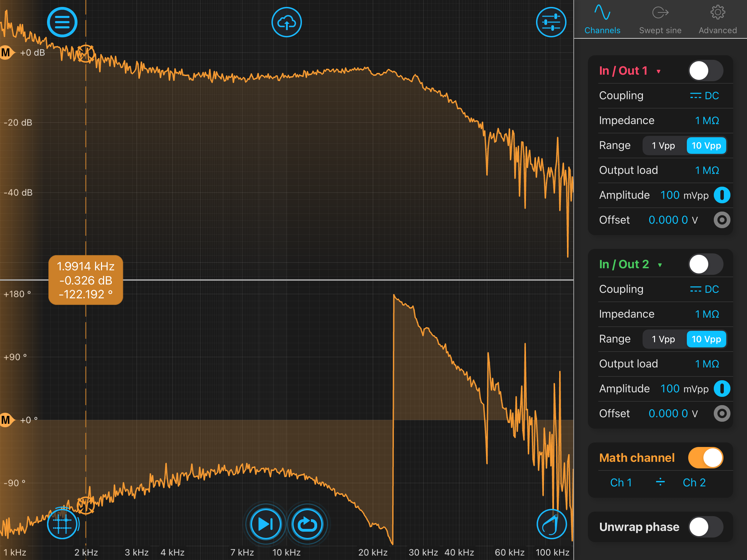This screenshot has width=747, height=560.
Task: Expand the In / Out 2 dropdown arrow
Action: tap(660, 265)
